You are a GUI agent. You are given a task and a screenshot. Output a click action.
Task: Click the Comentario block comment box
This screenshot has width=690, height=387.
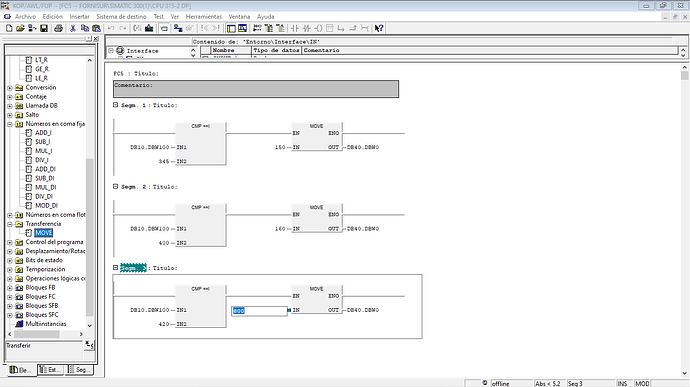[256, 89]
